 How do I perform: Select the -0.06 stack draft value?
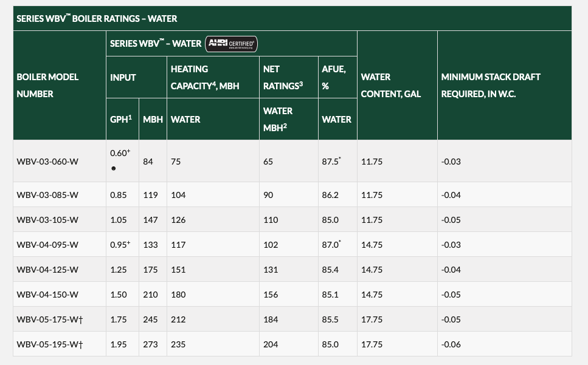click(x=451, y=344)
